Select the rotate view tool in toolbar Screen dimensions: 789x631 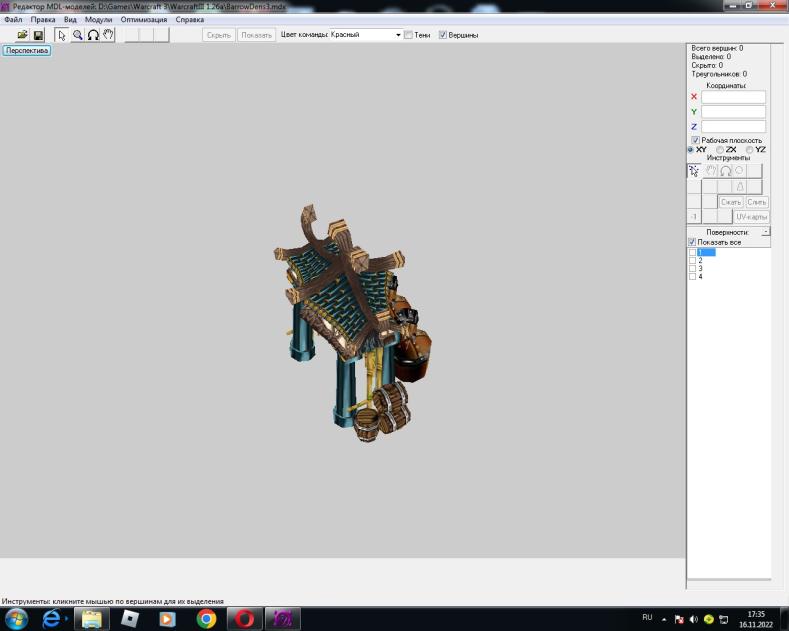coord(93,35)
